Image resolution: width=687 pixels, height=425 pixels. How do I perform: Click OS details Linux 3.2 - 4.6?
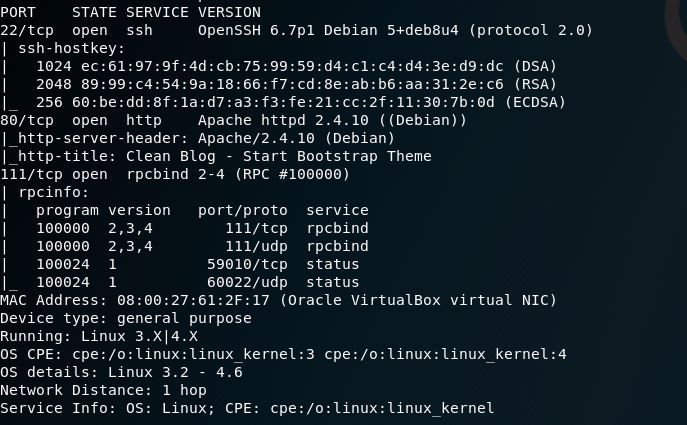[121, 372]
